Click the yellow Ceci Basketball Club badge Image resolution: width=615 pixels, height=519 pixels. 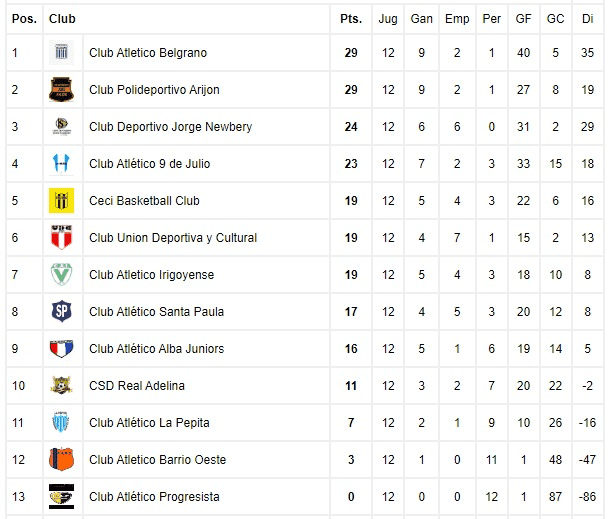point(62,200)
